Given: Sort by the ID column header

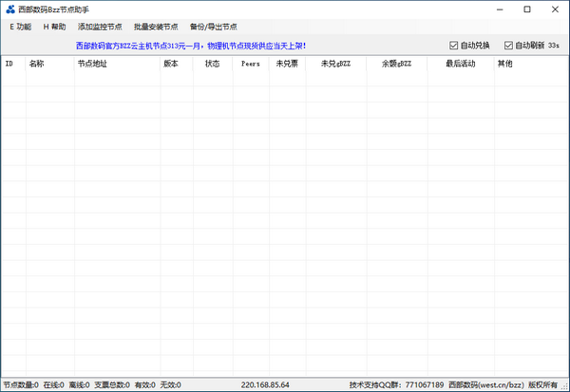Looking at the screenshot, I should pyautogui.click(x=9, y=64).
